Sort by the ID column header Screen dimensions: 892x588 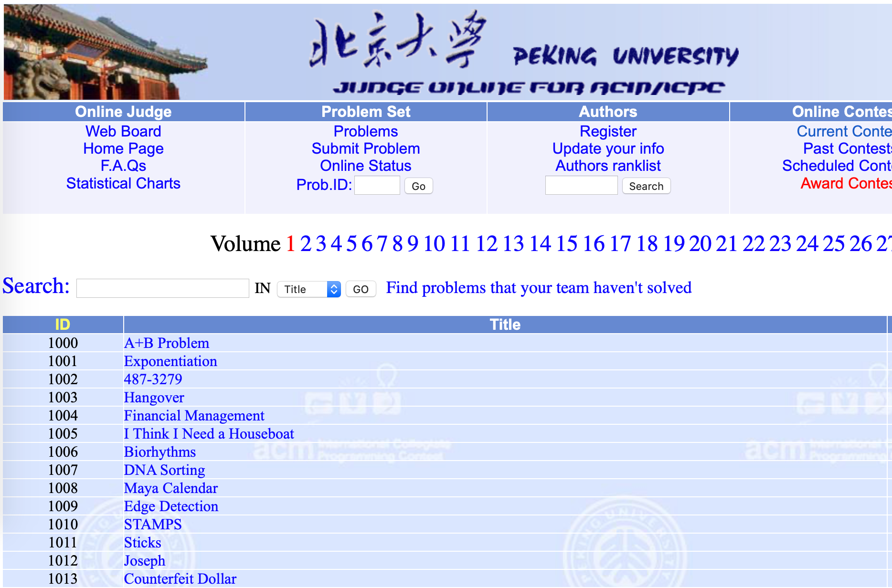click(x=63, y=325)
